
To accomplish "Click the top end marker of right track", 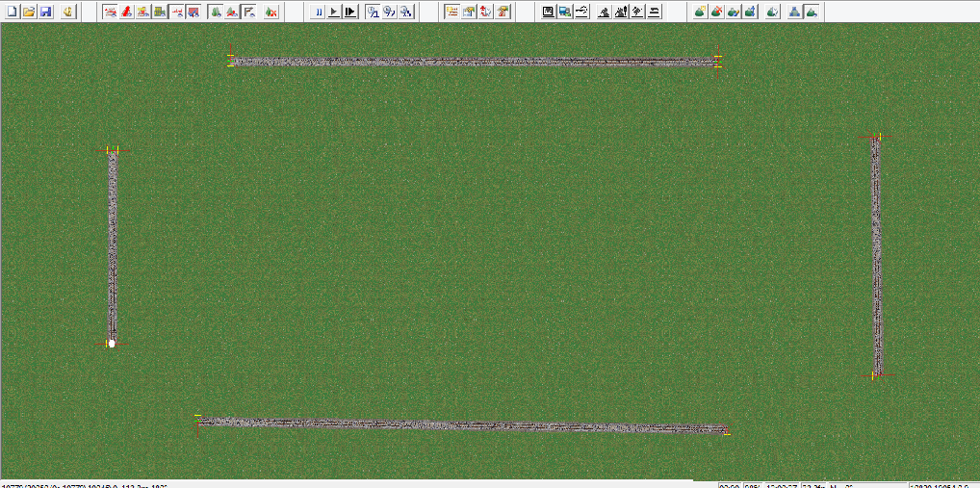I will (x=876, y=137).
